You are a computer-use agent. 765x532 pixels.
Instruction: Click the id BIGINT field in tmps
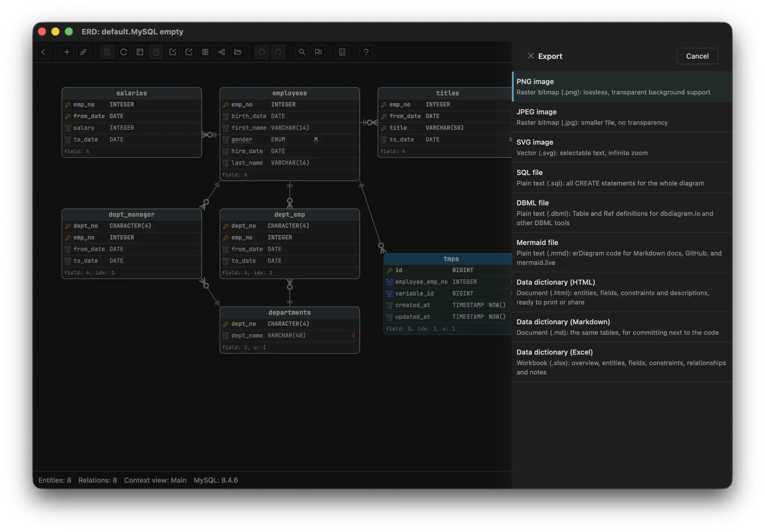(x=448, y=270)
